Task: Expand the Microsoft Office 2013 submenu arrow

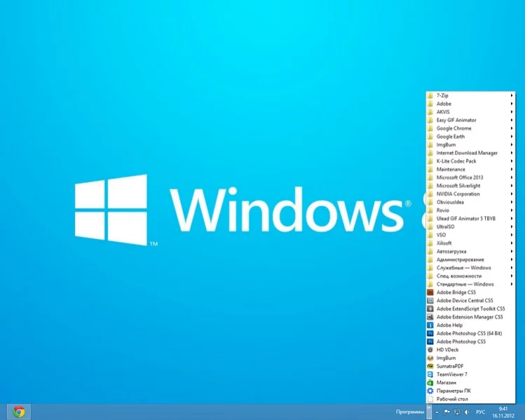Action: tap(512, 177)
